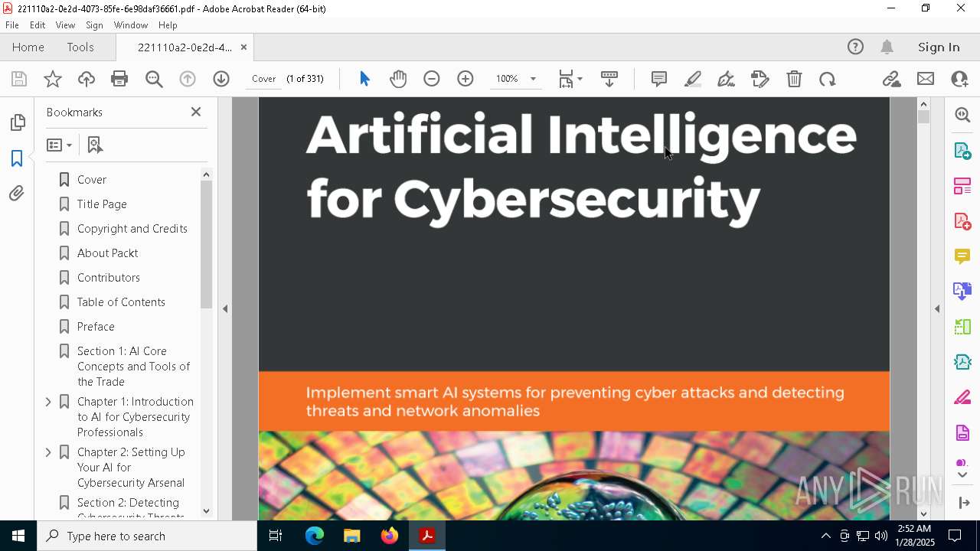This screenshot has height=551, width=980.
Task: Open the Help question mark icon
Action: tap(855, 47)
